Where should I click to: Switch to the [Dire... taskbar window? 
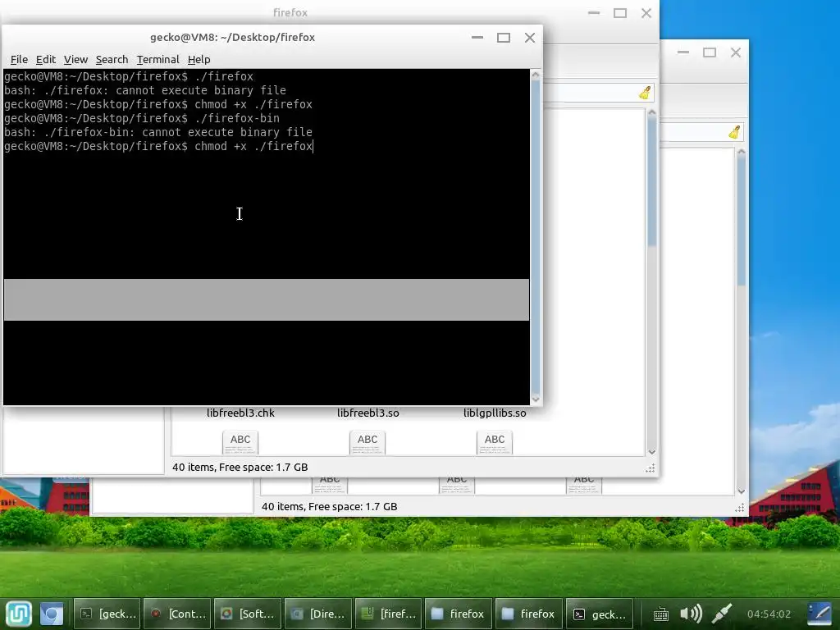click(x=318, y=614)
